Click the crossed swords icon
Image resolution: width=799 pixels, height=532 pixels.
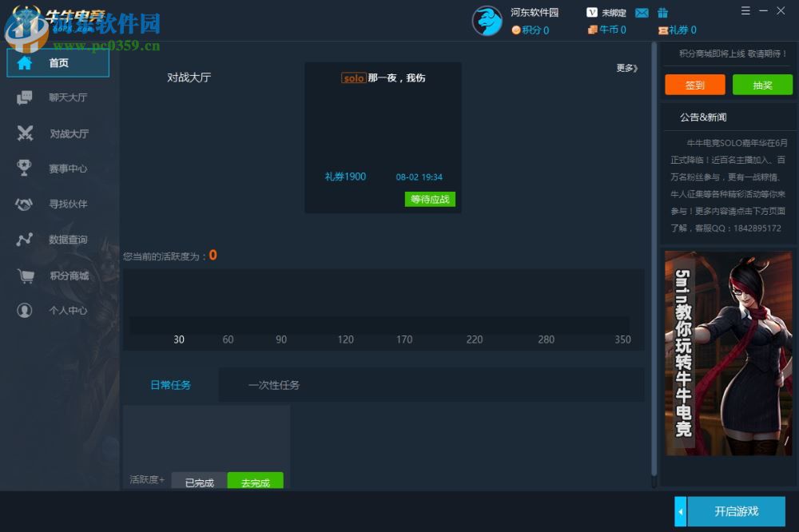click(x=25, y=133)
